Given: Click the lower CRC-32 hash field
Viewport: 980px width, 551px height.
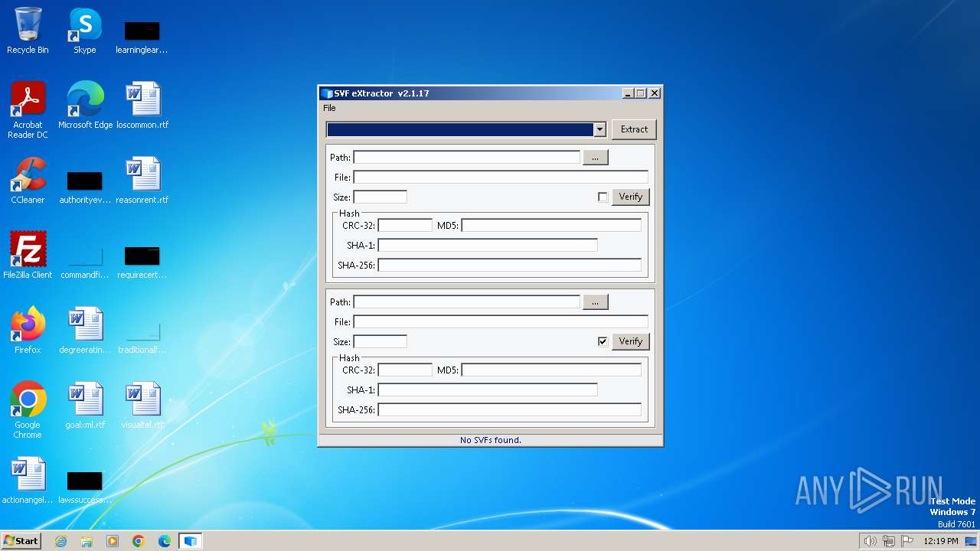Looking at the screenshot, I should [x=406, y=370].
